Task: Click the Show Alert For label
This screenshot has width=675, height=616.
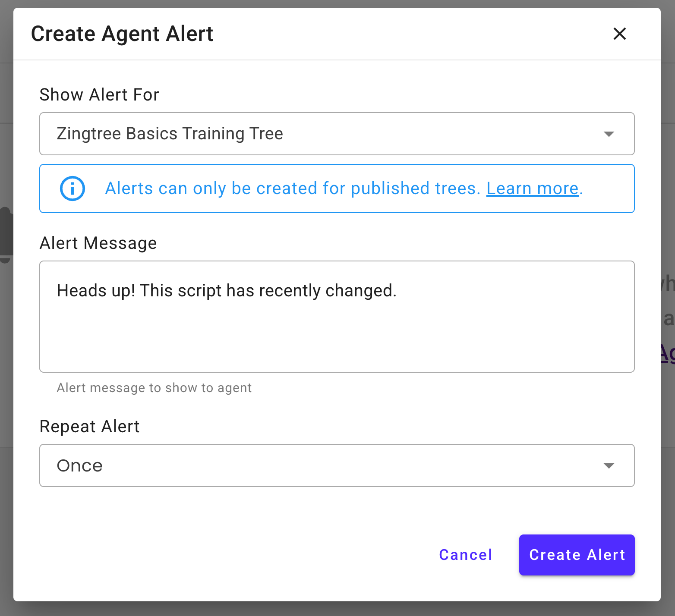Action: [99, 94]
